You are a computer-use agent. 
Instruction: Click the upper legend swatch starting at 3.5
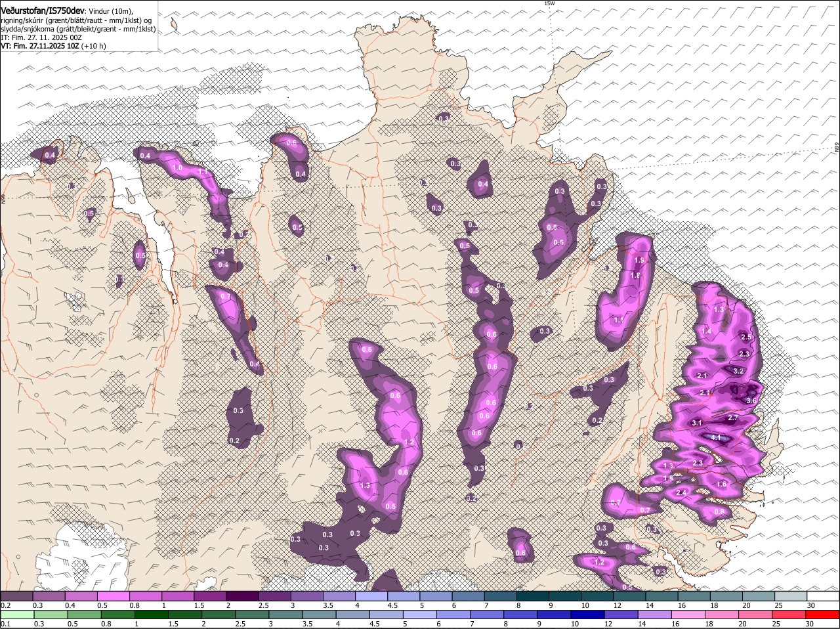tap(339, 596)
